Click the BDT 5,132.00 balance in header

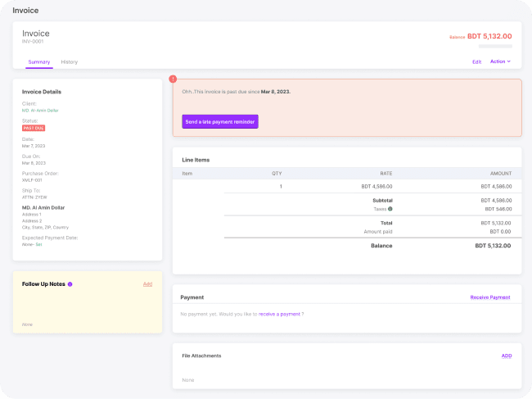489,36
